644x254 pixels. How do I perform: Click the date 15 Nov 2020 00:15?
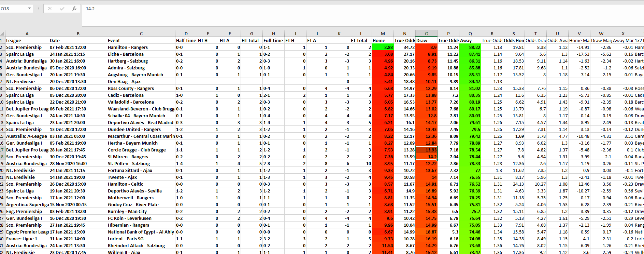[x=78, y=204]
